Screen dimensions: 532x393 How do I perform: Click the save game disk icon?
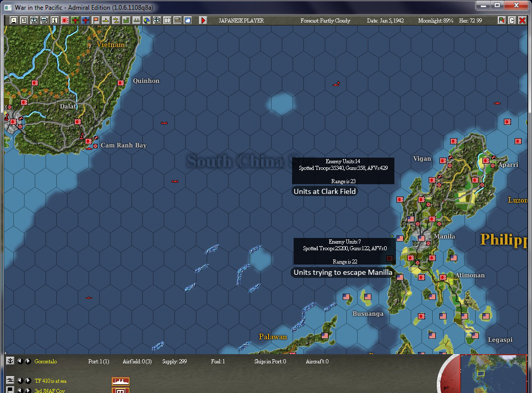(x=14, y=20)
